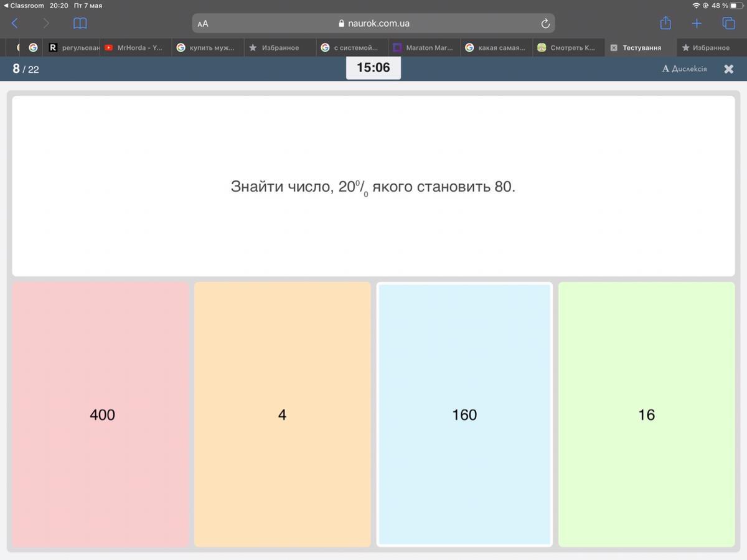Return to Classroom app via back link
Image resolution: width=747 pixels, height=560 pixels.
pyautogui.click(x=24, y=6)
